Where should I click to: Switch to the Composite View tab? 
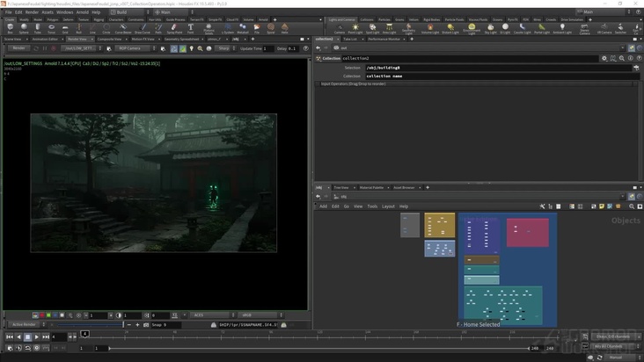(109, 39)
